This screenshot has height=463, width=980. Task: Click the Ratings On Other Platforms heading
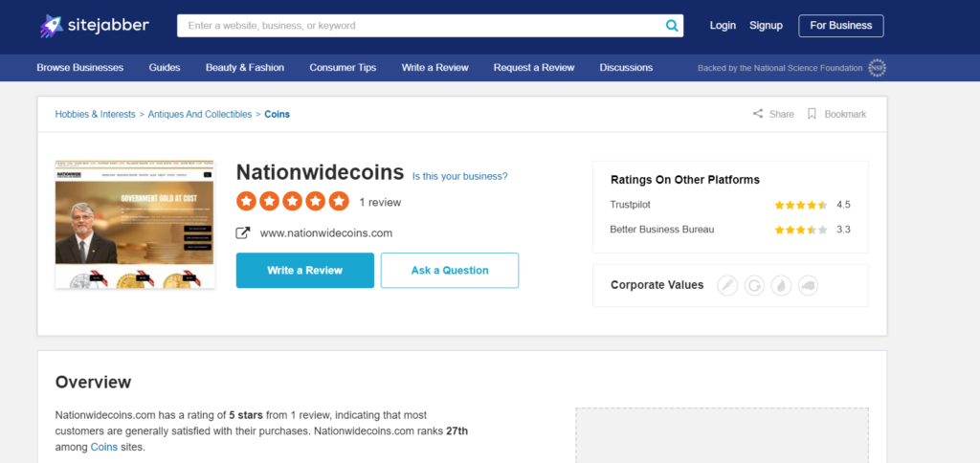[685, 180]
